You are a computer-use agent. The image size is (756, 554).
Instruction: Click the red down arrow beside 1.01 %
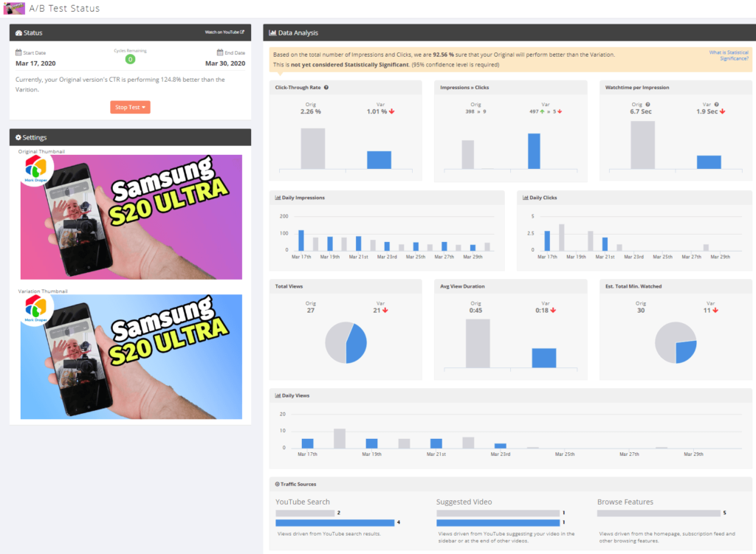coord(392,111)
